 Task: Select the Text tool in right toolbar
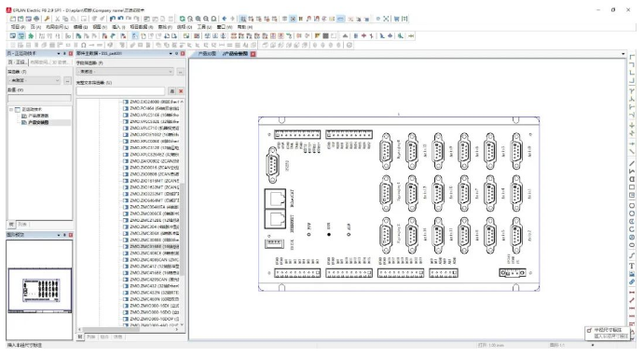[x=632, y=266]
